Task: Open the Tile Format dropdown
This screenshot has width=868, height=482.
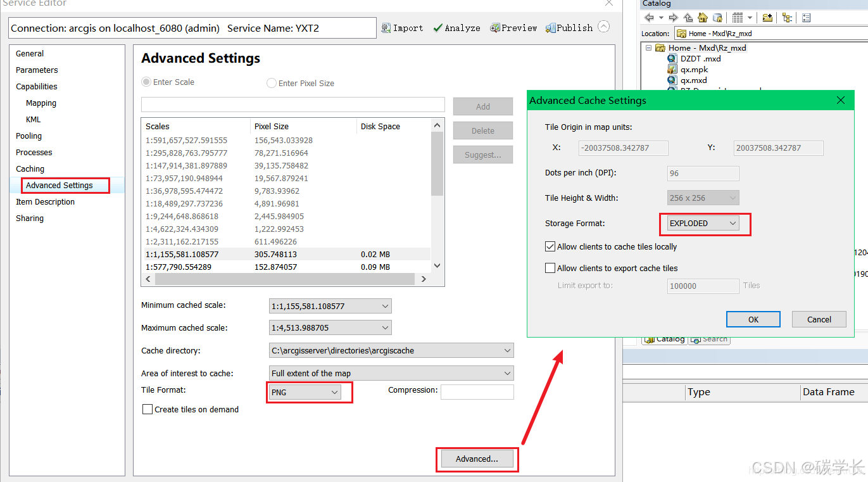Action: (305, 392)
